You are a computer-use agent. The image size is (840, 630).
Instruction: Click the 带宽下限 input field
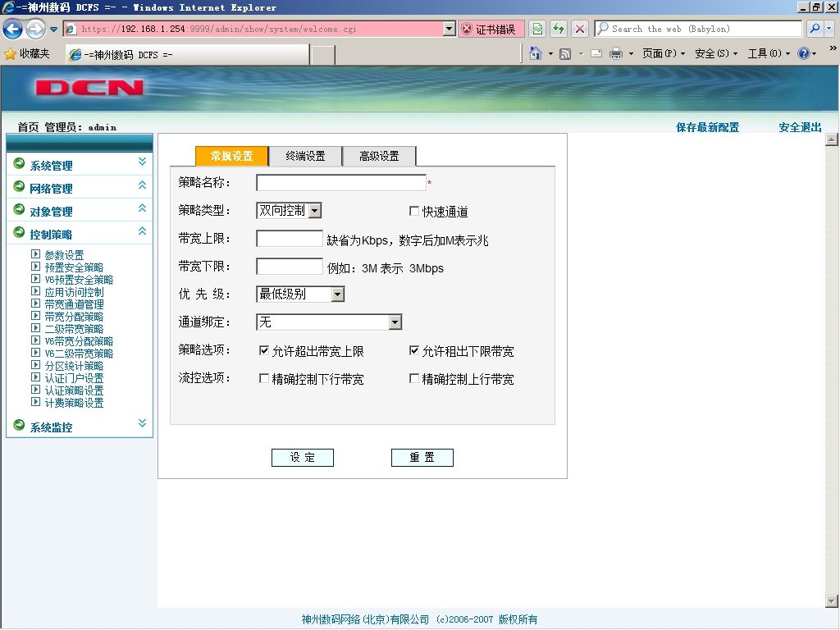[290, 267]
